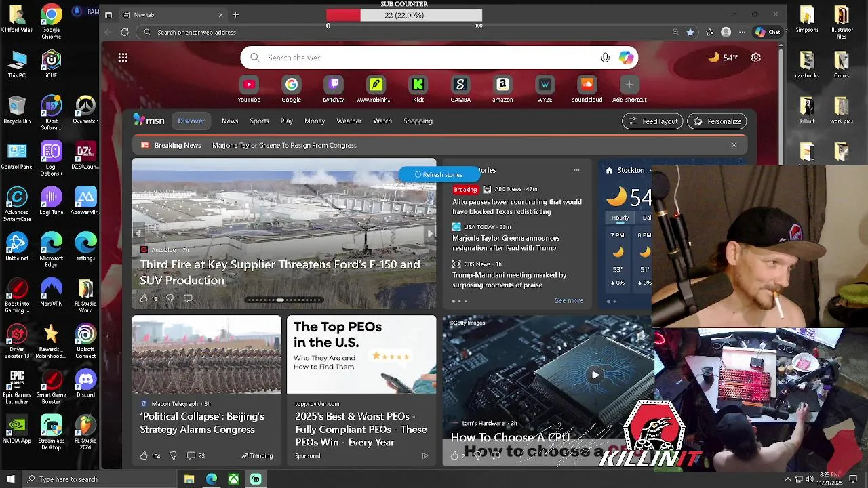
Task: Open Copilot icon in the search box
Action: click(626, 58)
